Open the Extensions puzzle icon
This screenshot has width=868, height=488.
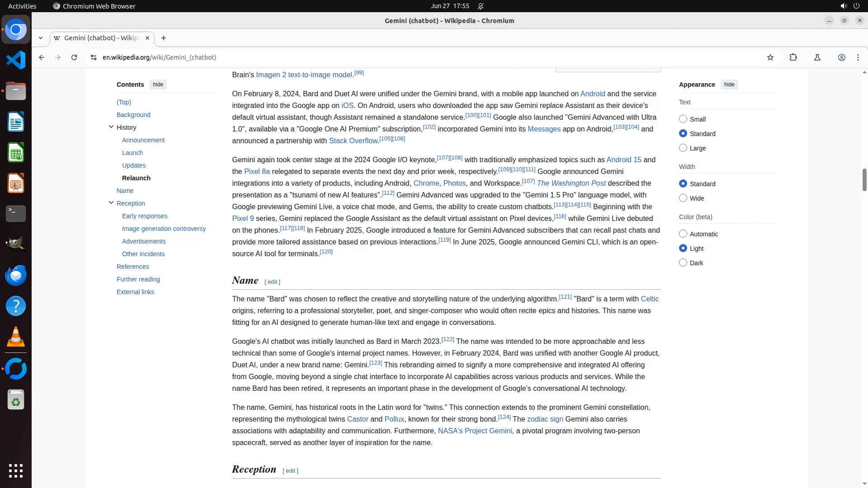pyautogui.click(x=793, y=57)
